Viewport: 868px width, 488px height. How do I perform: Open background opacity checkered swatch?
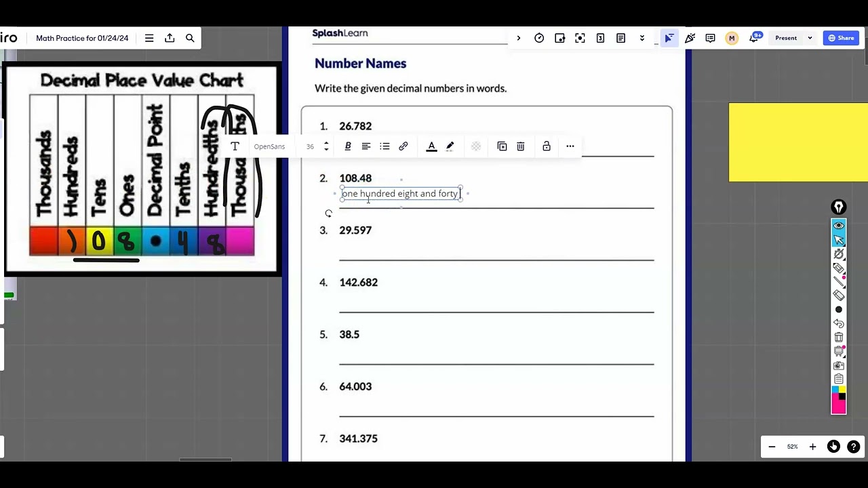click(x=476, y=146)
